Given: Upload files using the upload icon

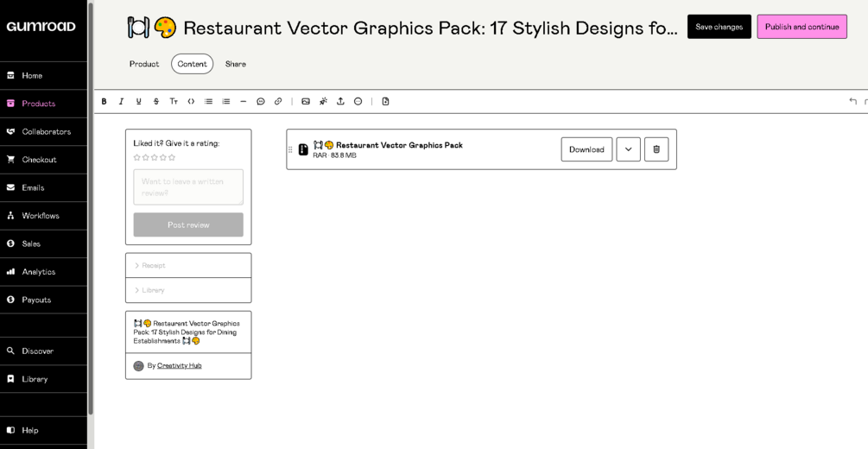Looking at the screenshot, I should click(x=340, y=101).
